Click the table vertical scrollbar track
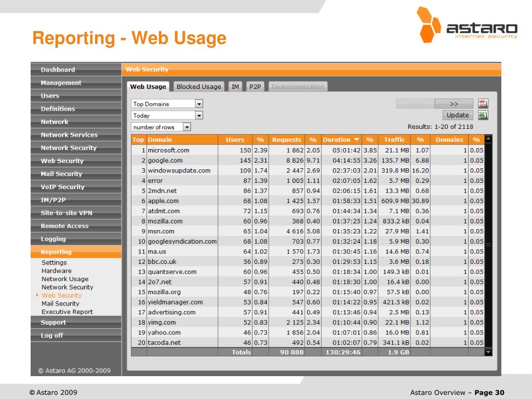This screenshot has width=532, height=399. pyautogui.click(x=488, y=245)
